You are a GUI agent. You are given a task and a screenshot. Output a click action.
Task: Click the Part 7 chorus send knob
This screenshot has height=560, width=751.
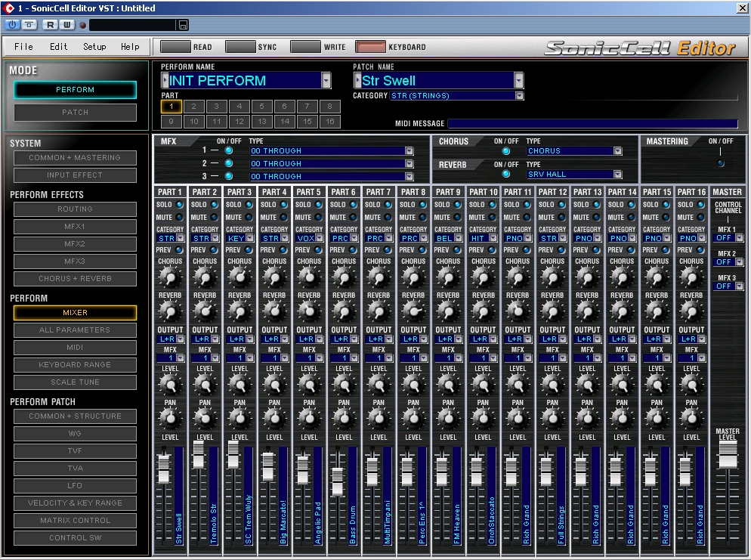pyautogui.click(x=379, y=277)
